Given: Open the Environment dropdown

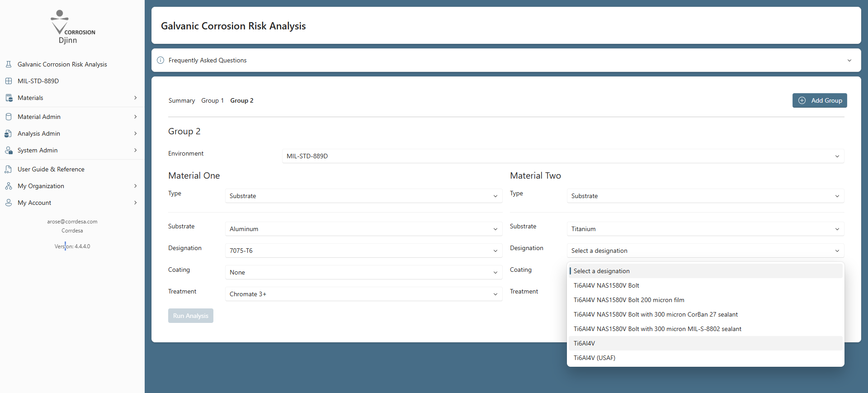Looking at the screenshot, I should (x=562, y=156).
